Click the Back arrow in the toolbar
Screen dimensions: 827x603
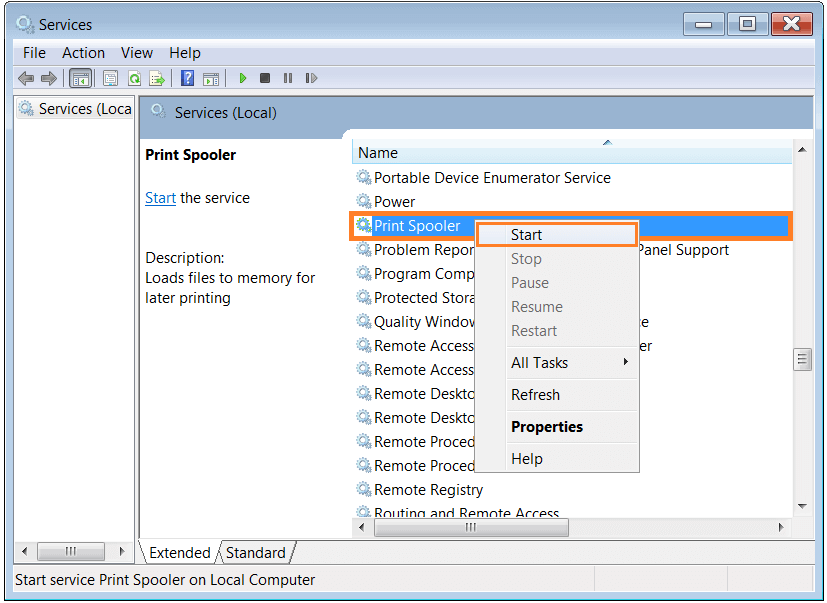point(25,78)
